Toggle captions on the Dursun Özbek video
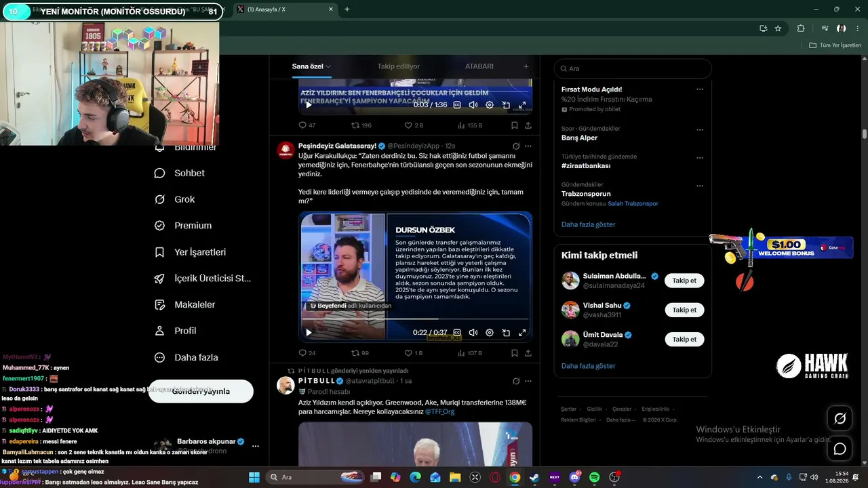This screenshot has height=488, width=868. coord(457,333)
